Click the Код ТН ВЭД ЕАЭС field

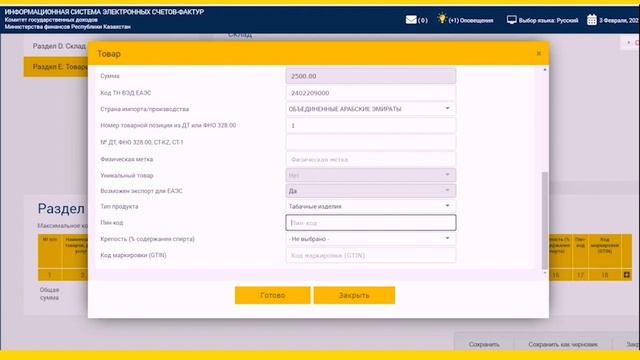pyautogui.click(x=371, y=93)
